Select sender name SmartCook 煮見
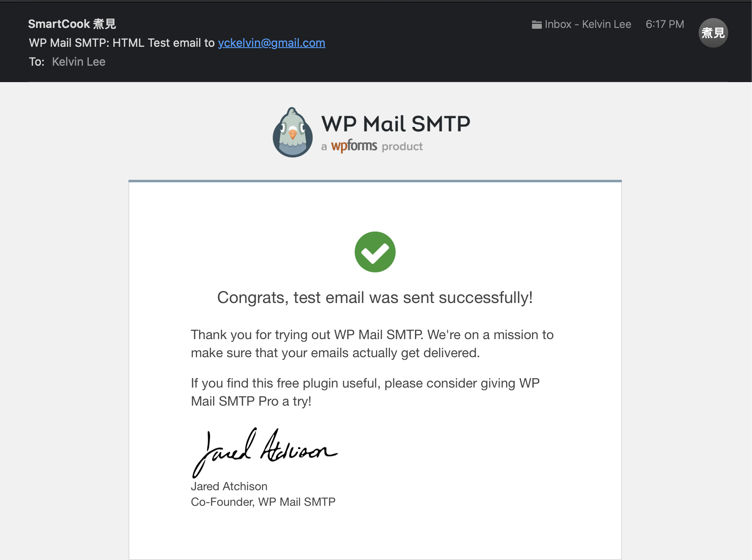The height and width of the screenshot is (560, 752). coord(72,24)
